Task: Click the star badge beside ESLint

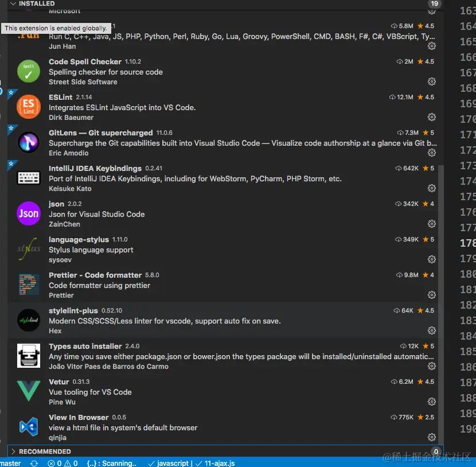Action: point(11,92)
